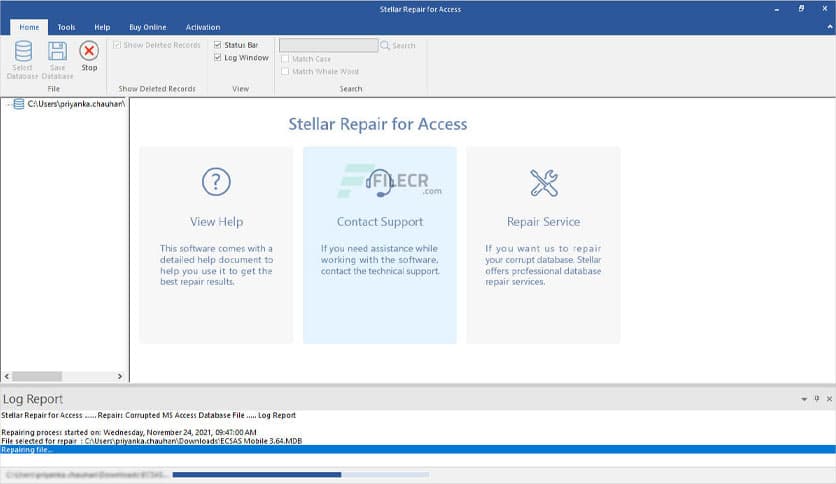Click tree panel scroll left arrow
Viewport: 836px width, 484px height.
(6, 376)
